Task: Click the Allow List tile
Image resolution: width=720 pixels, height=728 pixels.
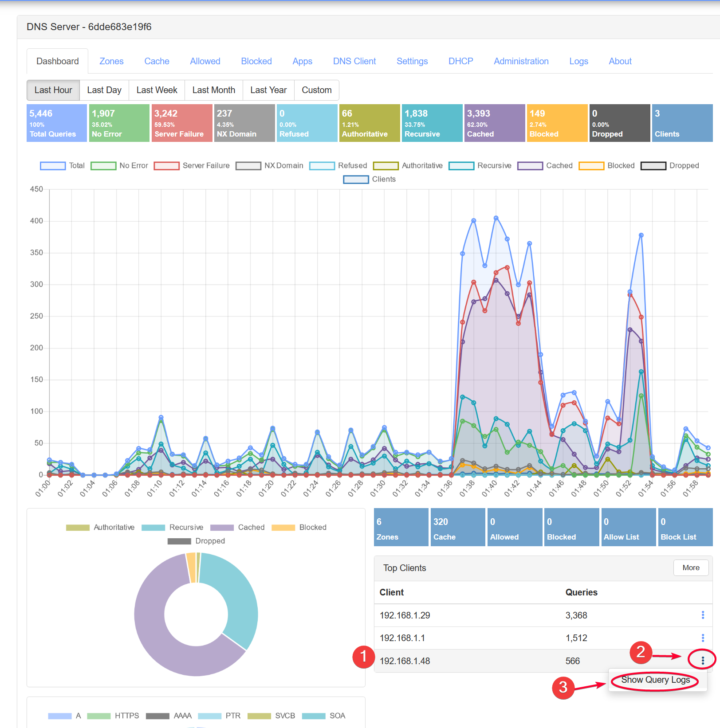Action: coord(629,527)
